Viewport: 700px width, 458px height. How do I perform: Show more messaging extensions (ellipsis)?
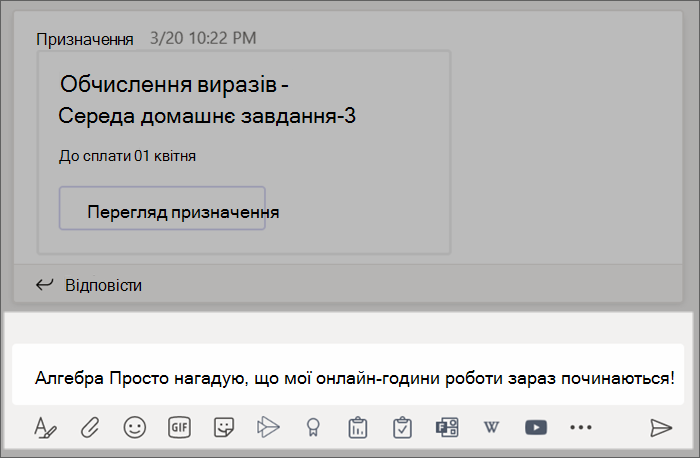click(581, 428)
